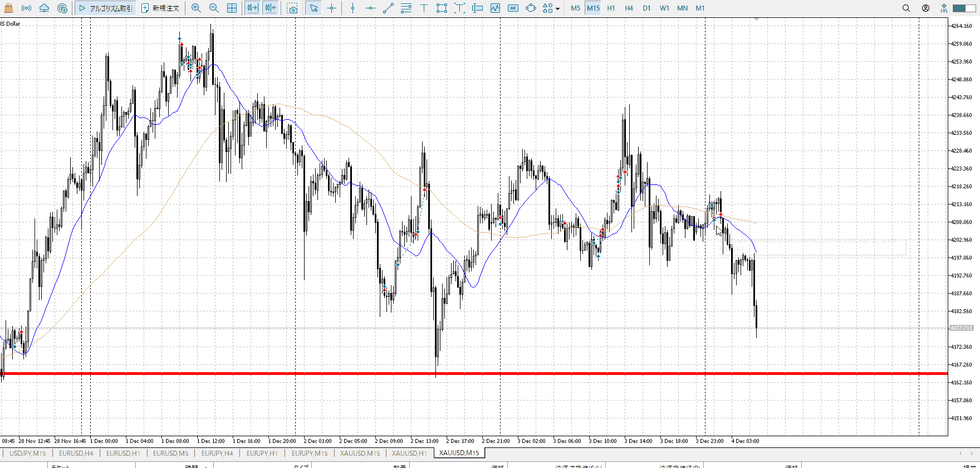Toggle Algo Trading (アルゴリズム取引) button

[x=105, y=8]
